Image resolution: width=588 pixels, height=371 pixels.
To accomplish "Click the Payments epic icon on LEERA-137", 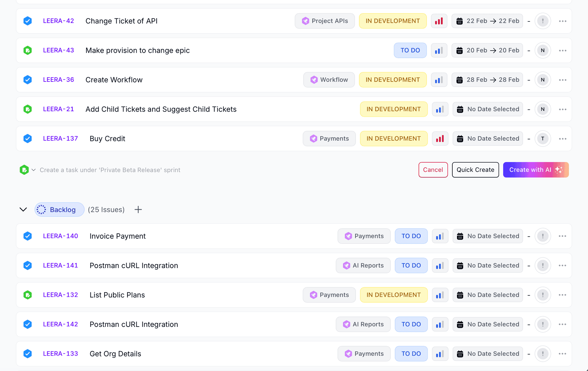I will coord(314,138).
